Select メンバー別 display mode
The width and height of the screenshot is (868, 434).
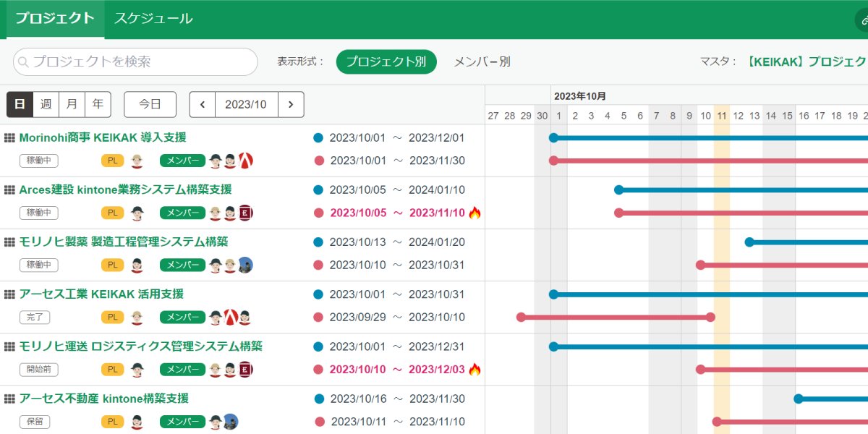tap(482, 62)
